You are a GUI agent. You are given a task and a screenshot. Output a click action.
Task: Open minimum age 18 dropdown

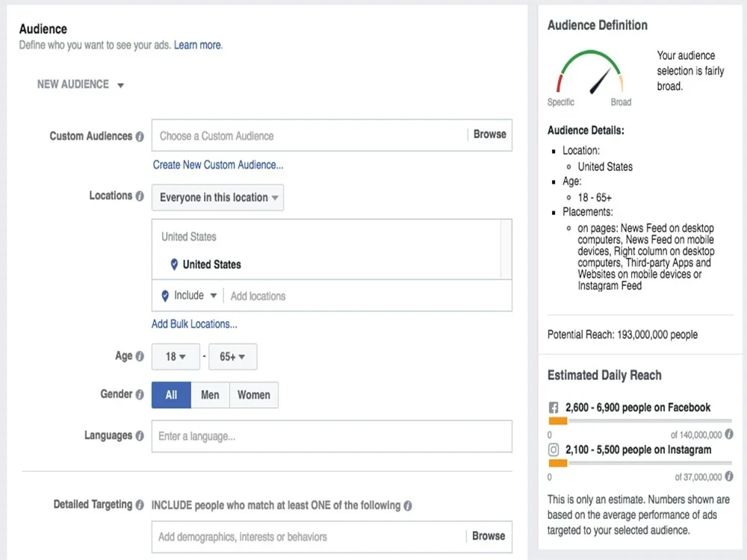(176, 357)
